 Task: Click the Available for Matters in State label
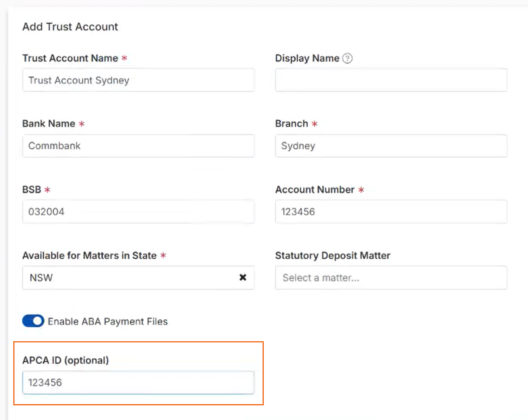point(90,255)
